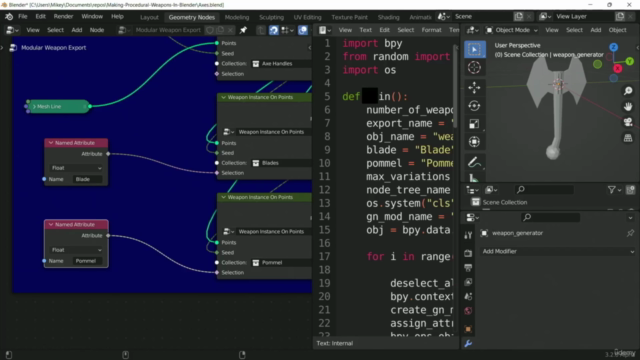
Task: Expand the collapsed Mesh Line node
Action: coord(34,107)
